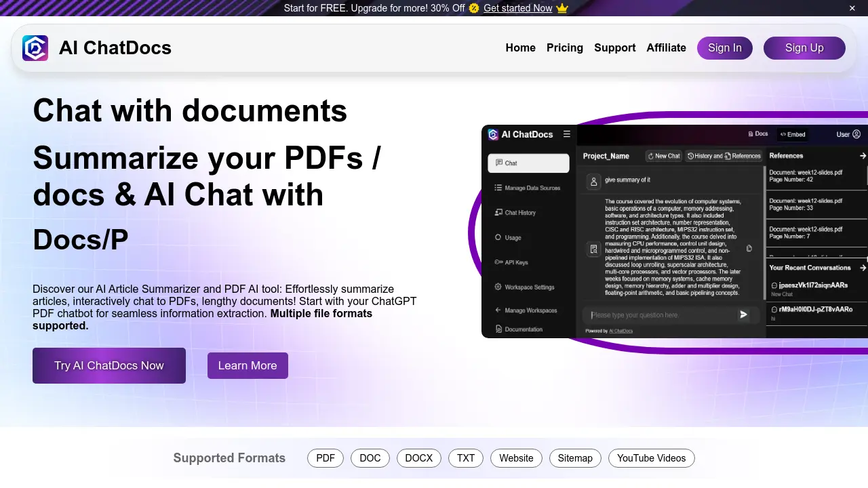Select the TXT format chip

click(466, 458)
